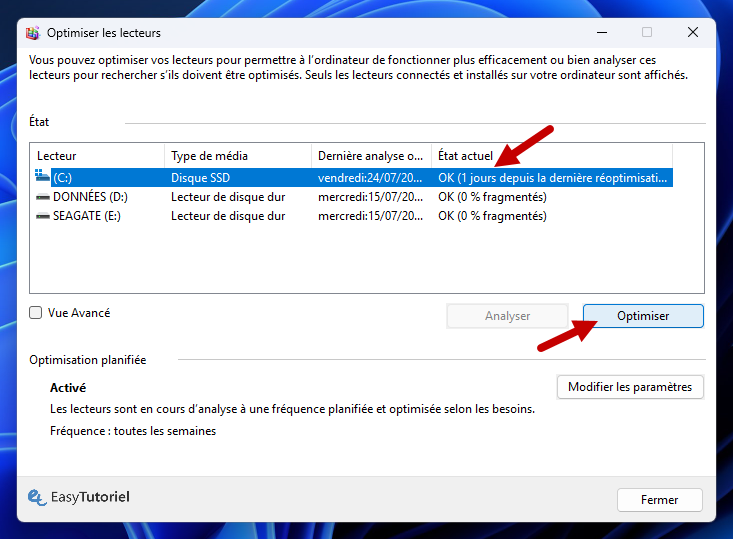The height and width of the screenshot is (539, 733).
Task: Close the window with the X button
Action: 693,32
